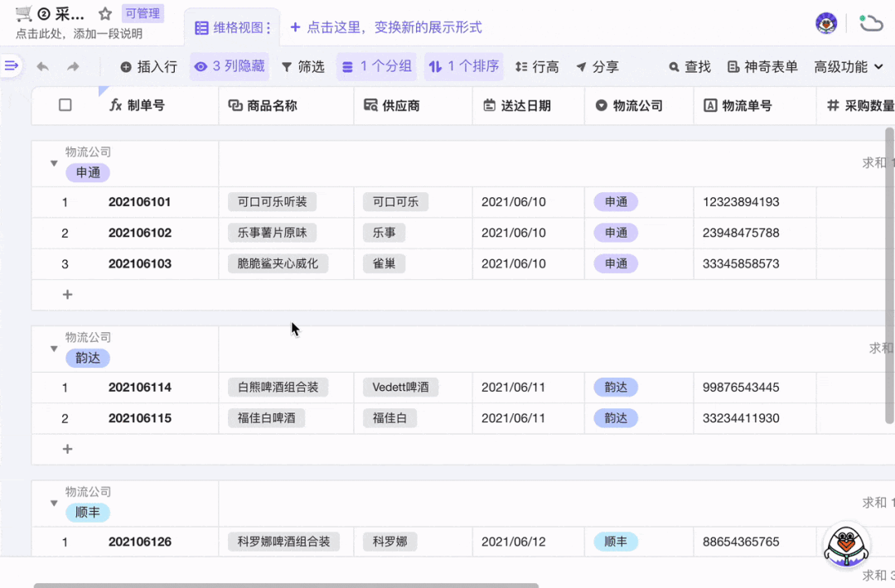Open find (查找) search
The image size is (895, 588).
(x=689, y=67)
